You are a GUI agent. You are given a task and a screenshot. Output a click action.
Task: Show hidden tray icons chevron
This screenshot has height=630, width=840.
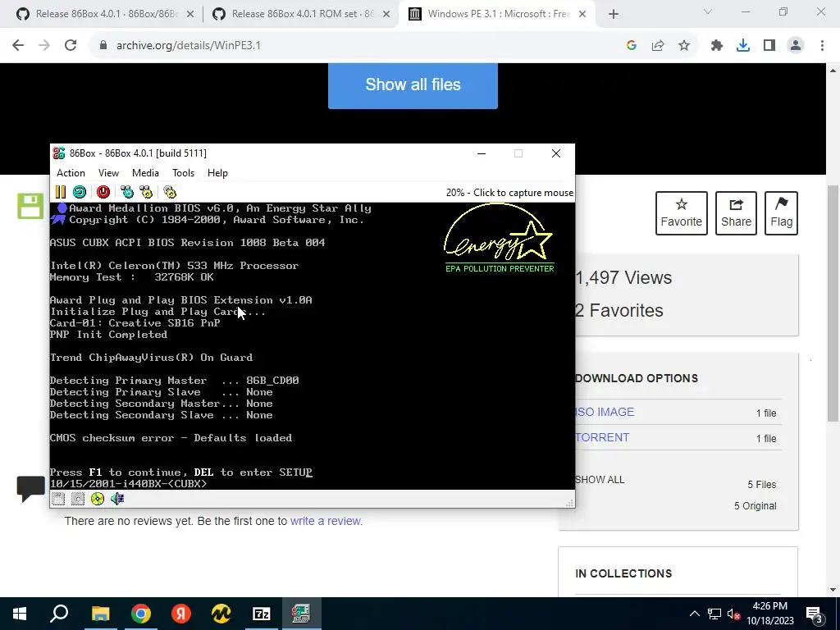694,614
